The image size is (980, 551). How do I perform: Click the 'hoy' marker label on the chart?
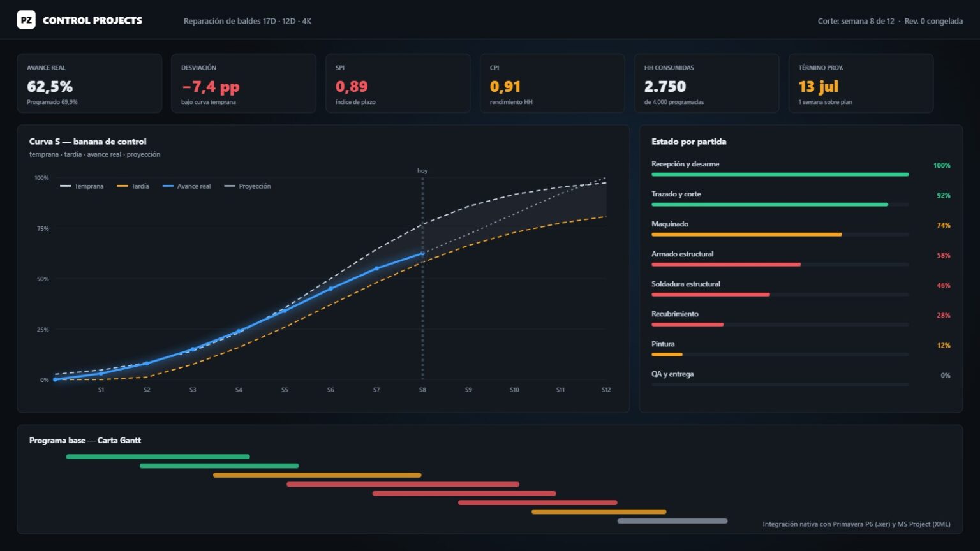(x=422, y=171)
